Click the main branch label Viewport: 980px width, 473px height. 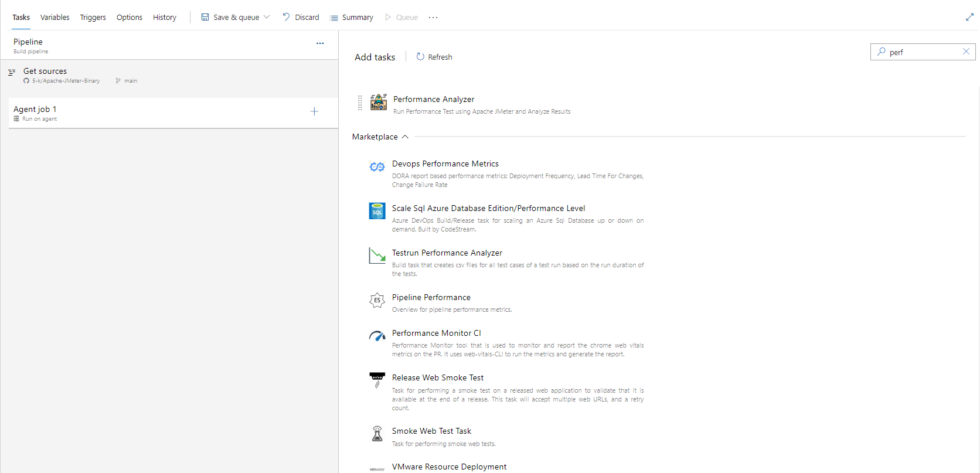(131, 81)
